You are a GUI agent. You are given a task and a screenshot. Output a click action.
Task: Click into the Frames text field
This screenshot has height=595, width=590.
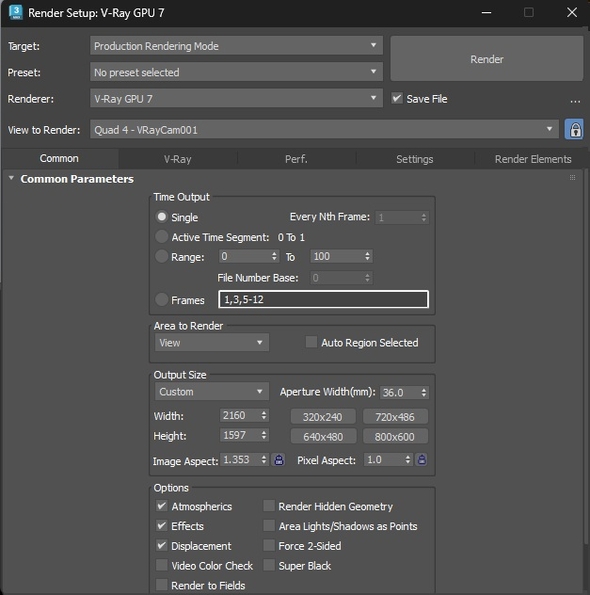click(x=324, y=299)
